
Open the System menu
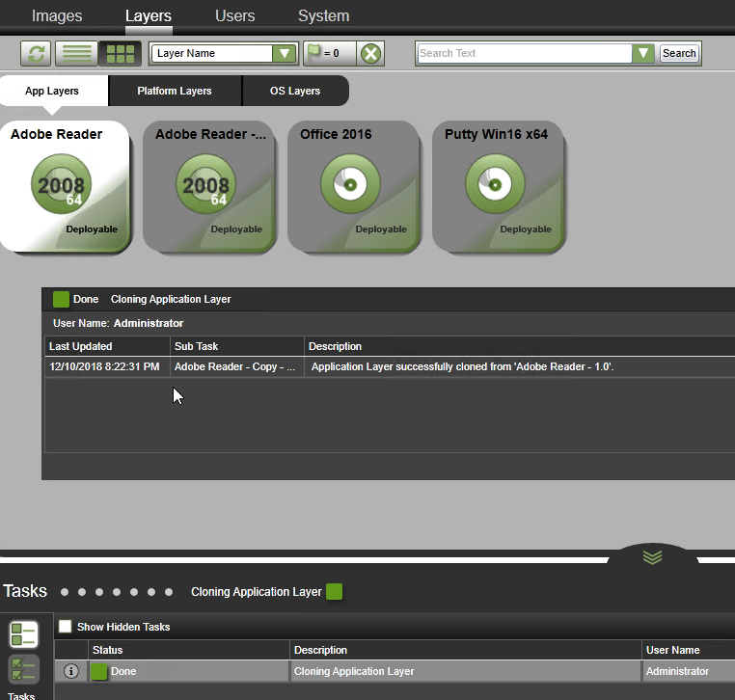[323, 16]
